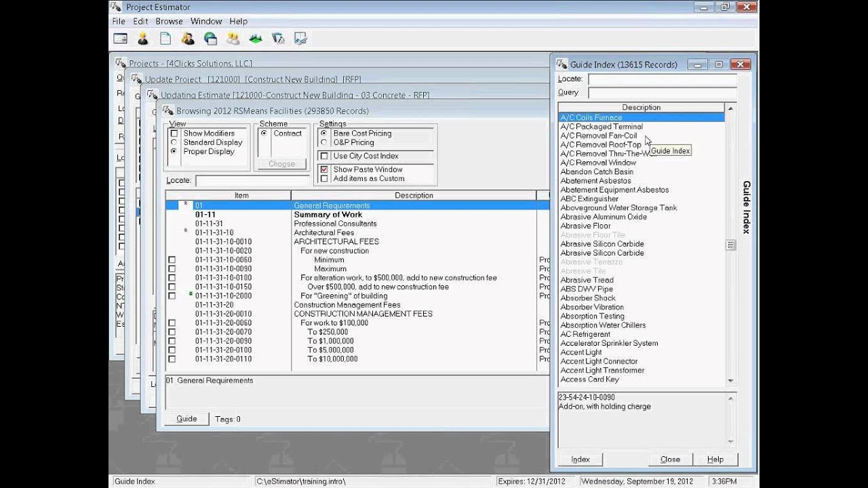Screen dimensions: 868x488
Task: Click the Guide Index list scroll-up arrow
Action: point(730,108)
